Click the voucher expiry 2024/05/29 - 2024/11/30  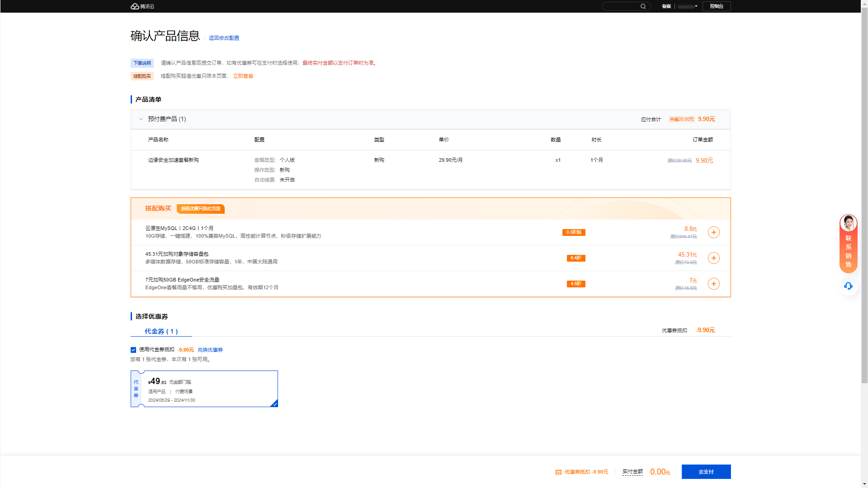(x=172, y=400)
